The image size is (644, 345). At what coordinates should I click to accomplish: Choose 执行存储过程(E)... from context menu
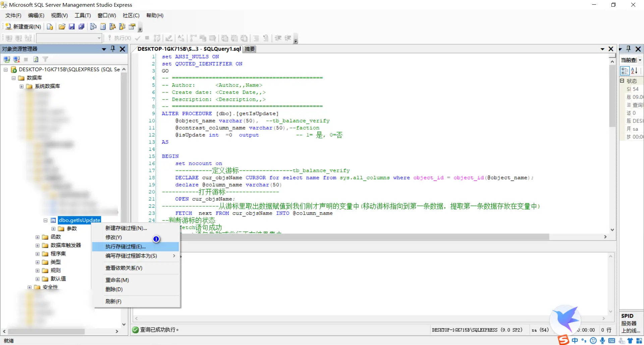point(136,247)
